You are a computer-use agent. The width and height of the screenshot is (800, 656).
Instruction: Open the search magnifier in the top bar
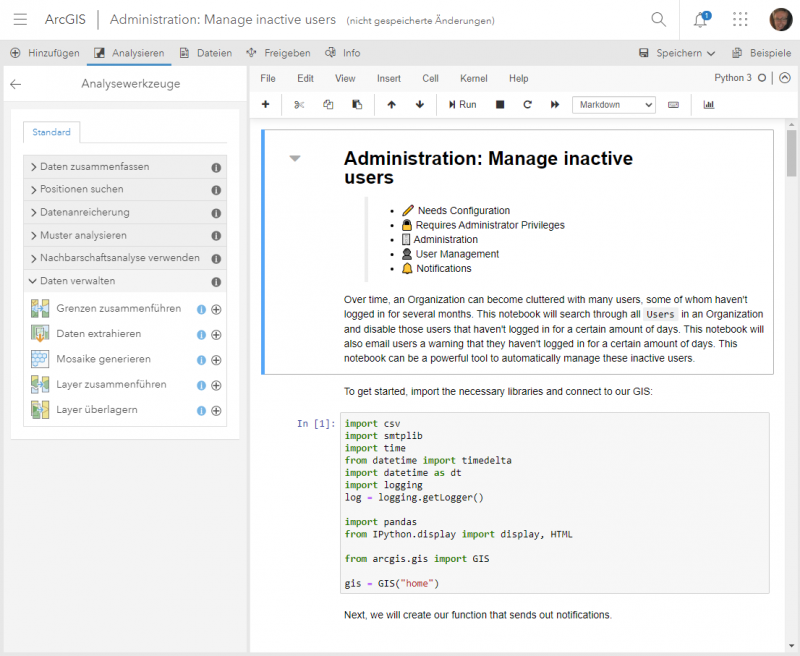click(x=658, y=19)
